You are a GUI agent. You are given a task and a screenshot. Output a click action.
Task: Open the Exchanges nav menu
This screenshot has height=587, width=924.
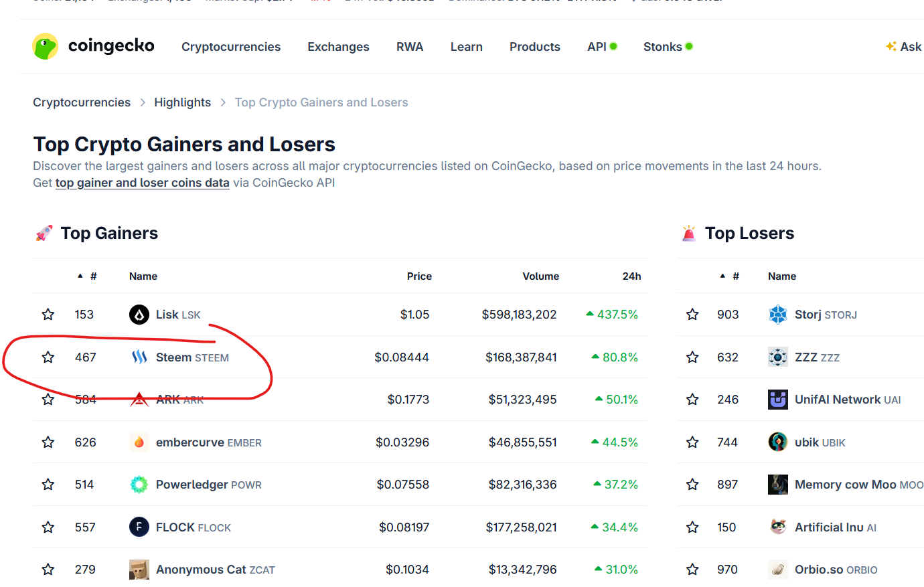click(338, 47)
